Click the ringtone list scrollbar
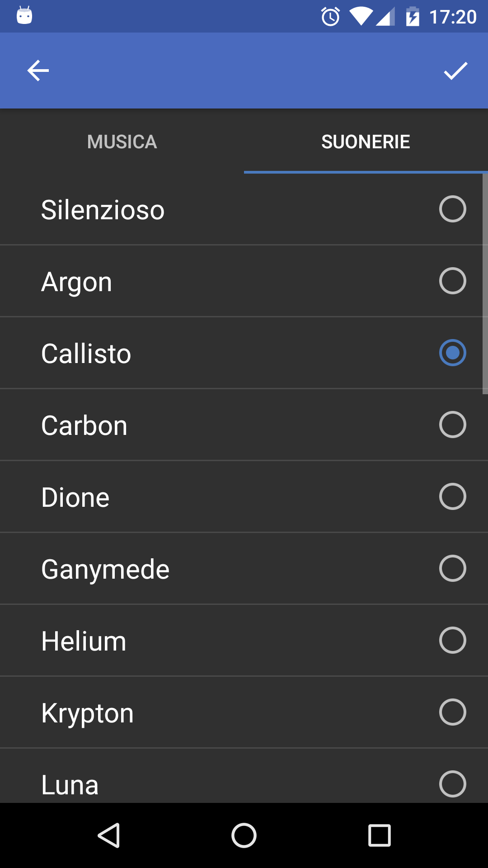The image size is (488, 868). [x=485, y=284]
